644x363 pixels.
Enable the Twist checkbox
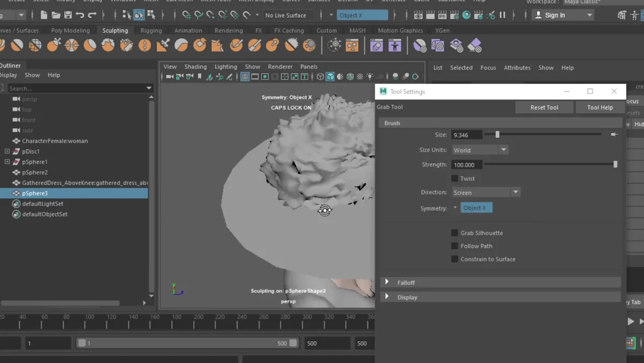[x=455, y=178]
